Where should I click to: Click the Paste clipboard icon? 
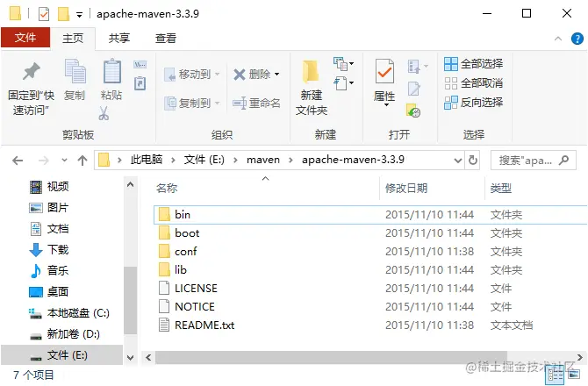point(111,71)
